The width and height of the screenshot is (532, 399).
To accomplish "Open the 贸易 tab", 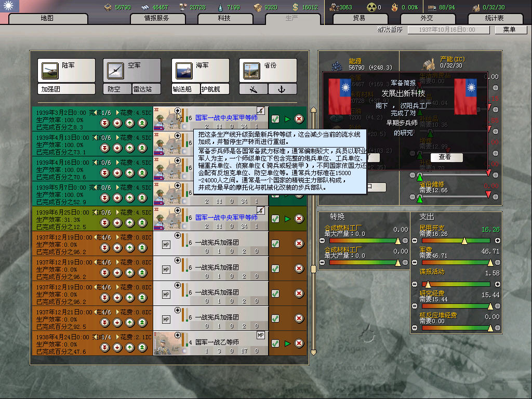I will pos(360,18).
